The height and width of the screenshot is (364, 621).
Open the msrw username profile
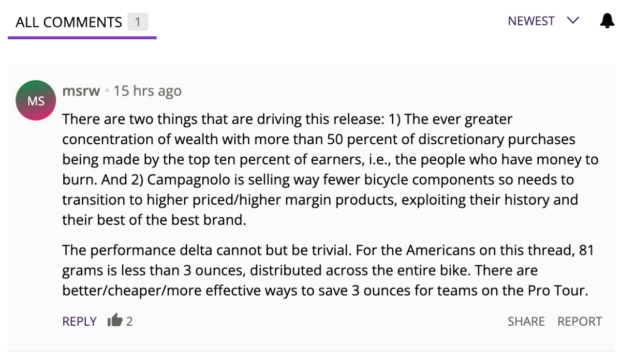tap(81, 91)
